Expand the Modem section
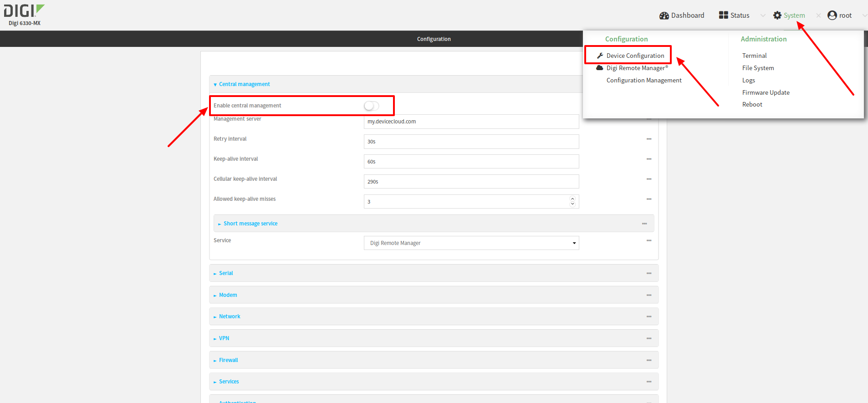This screenshot has width=868, height=403. coord(228,295)
